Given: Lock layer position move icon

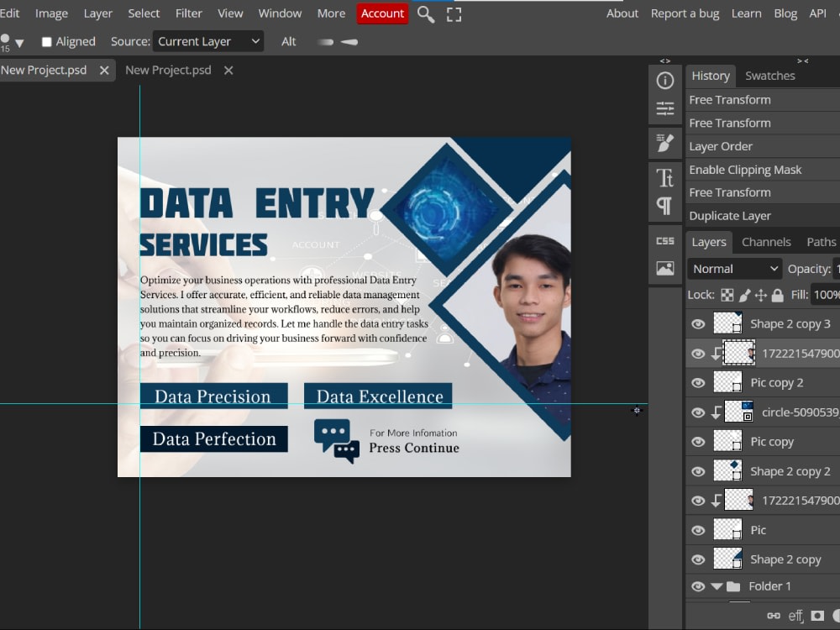Looking at the screenshot, I should pyautogui.click(x=761, y=295).
